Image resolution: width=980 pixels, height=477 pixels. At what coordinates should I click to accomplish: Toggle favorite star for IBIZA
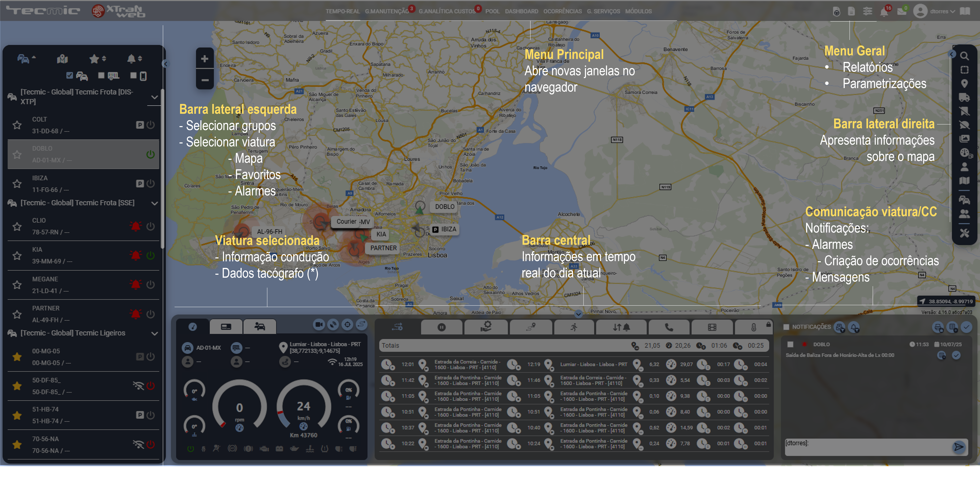[17, 184]
